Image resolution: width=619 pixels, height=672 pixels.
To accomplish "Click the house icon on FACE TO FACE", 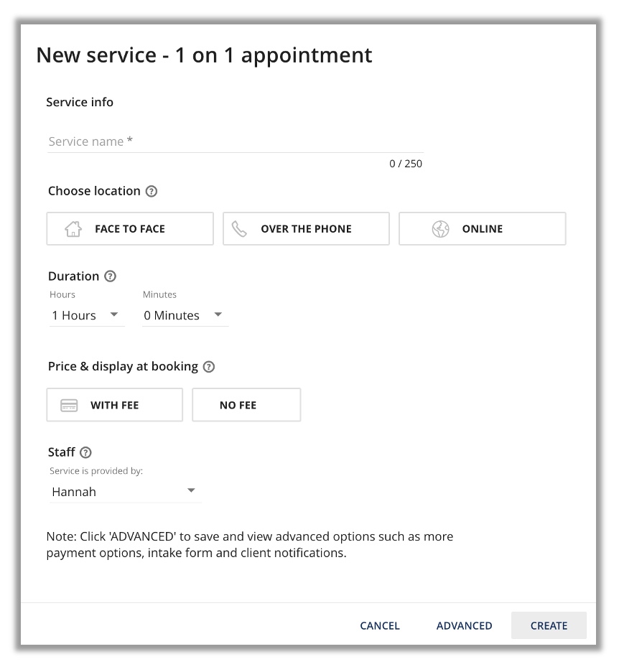I will click(x=74, y=228).
